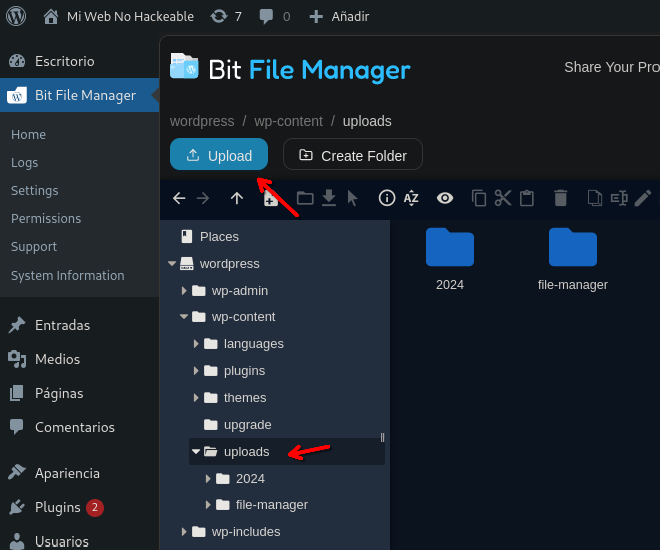
Task: Click the cut scissors icon
Action: 503,198
